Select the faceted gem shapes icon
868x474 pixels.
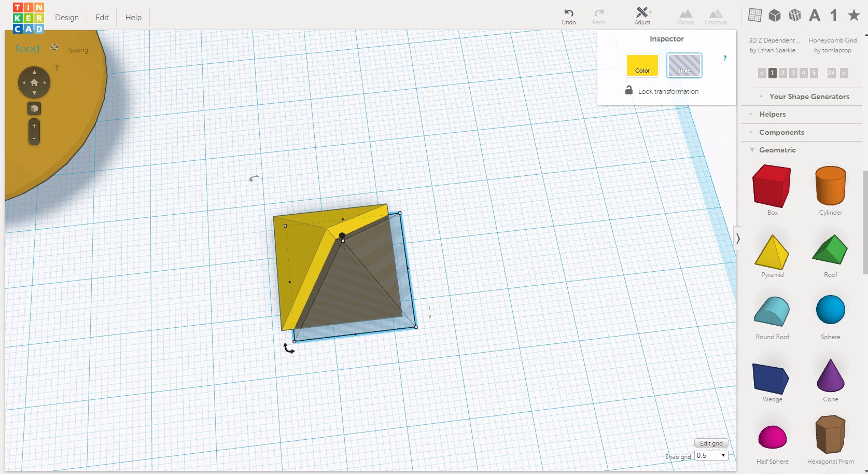point(795,15)
